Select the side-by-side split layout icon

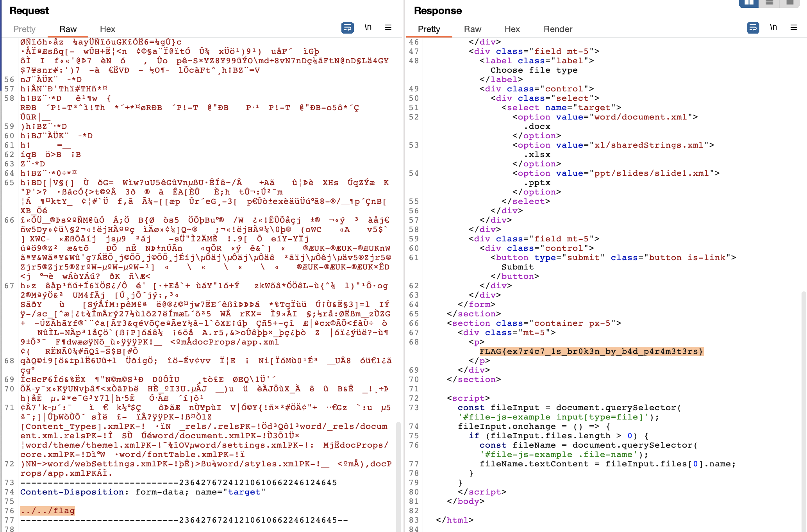749,3
